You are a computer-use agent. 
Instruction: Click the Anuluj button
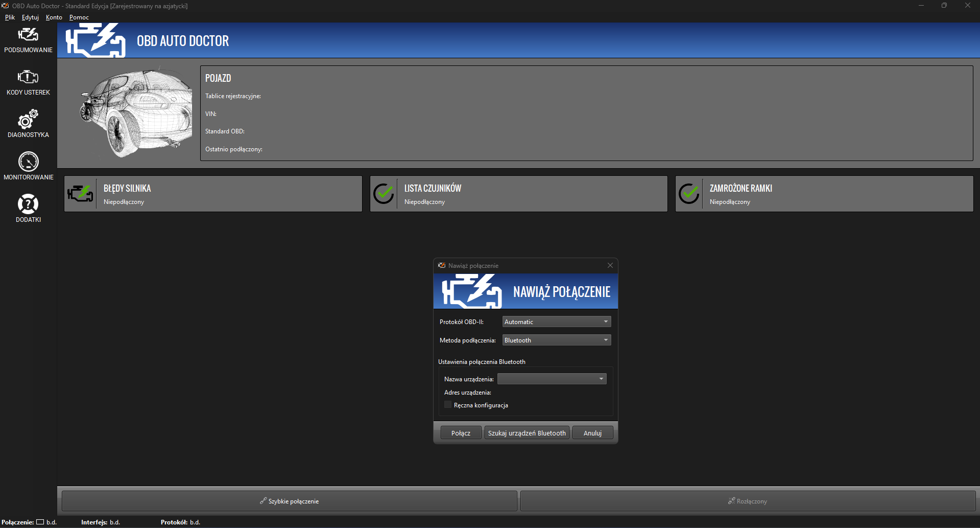pos(592,433)
